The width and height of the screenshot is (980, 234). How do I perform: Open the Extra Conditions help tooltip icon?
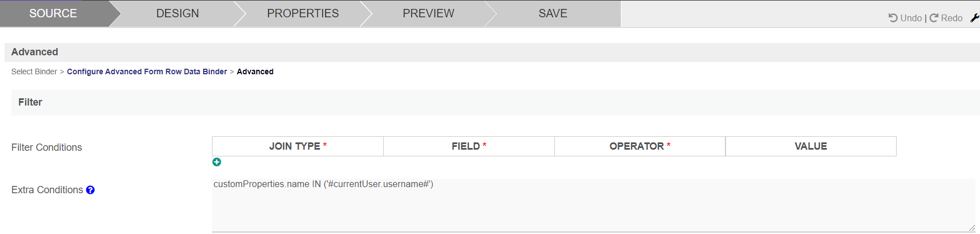coord(90,190)
